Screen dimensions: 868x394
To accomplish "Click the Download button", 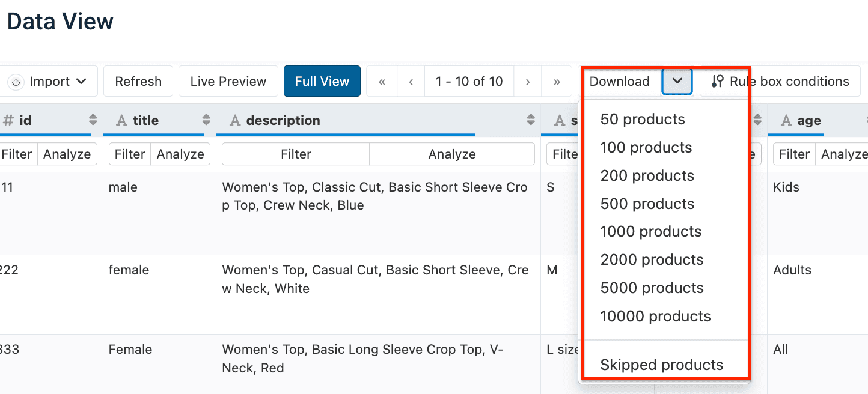I will pyautogui.click(x=620, y=82).
